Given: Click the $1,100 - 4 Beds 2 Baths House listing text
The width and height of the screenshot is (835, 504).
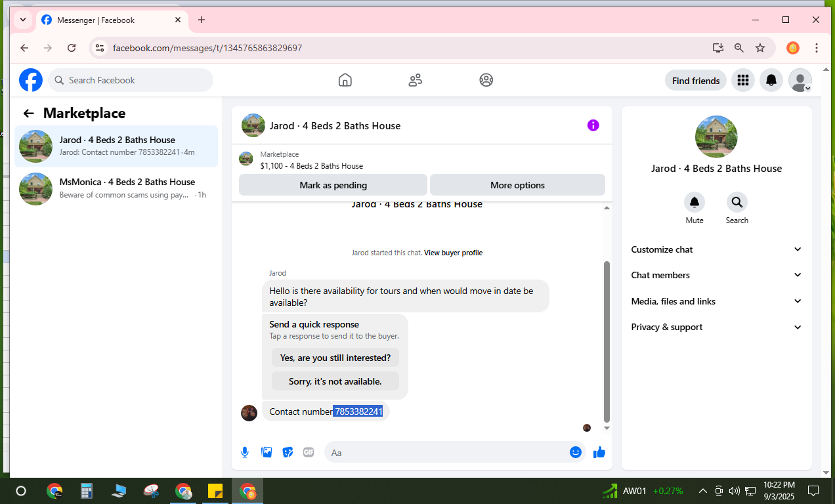Looking at the screenshot, I should tap(311, 166).
